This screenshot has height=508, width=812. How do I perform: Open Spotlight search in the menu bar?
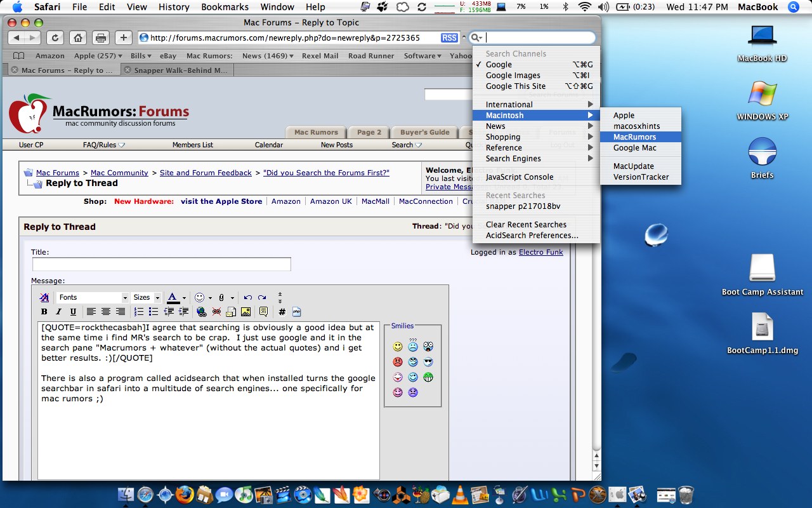pyautogui.click(x=793, y=7)
